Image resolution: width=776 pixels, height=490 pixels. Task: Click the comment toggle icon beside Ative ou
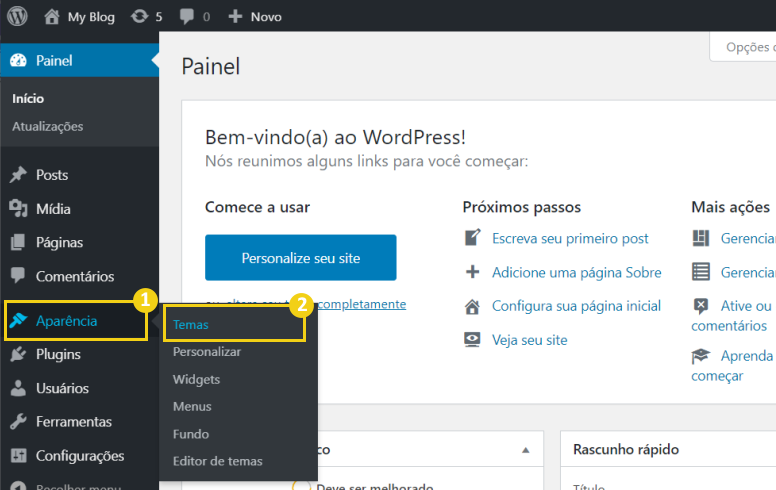(701, 306)
